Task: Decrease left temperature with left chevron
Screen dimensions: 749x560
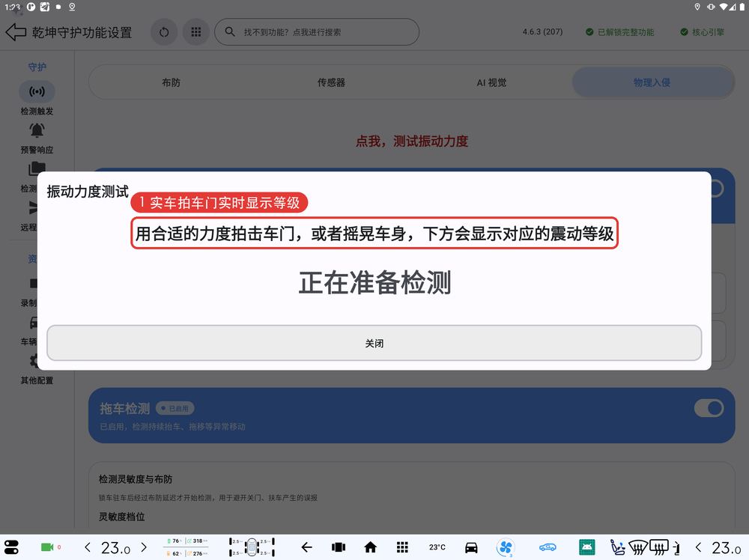Action: coord(88,547)
